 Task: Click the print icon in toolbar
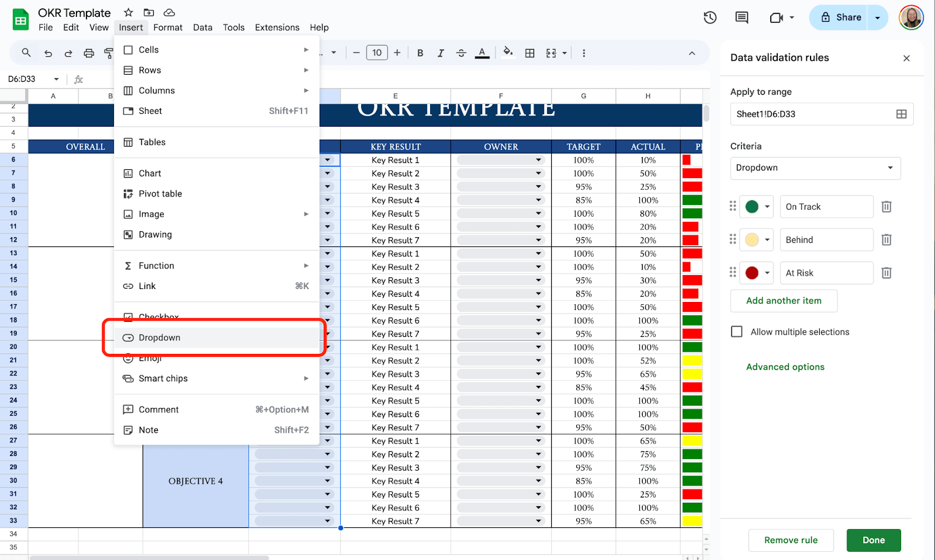(89, 53)
